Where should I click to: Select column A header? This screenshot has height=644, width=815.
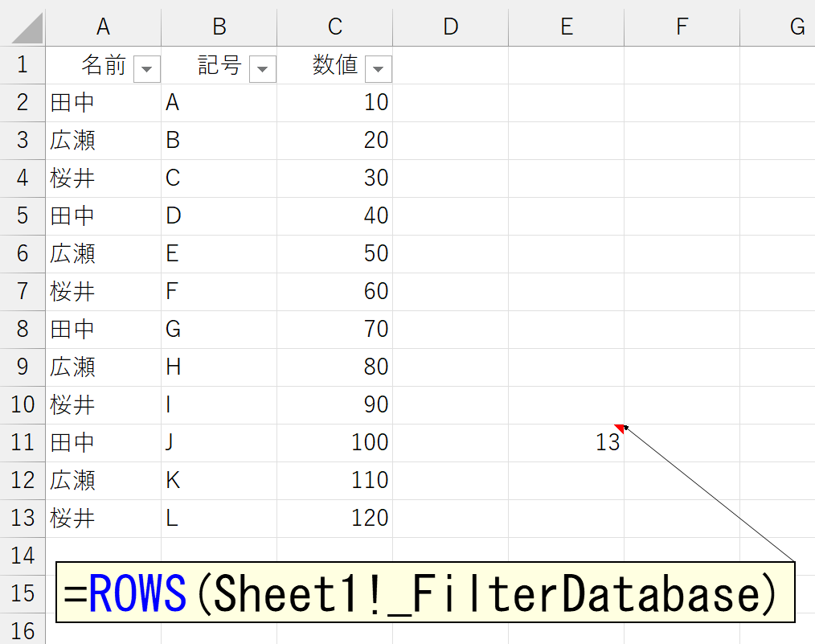pos(103,27)
